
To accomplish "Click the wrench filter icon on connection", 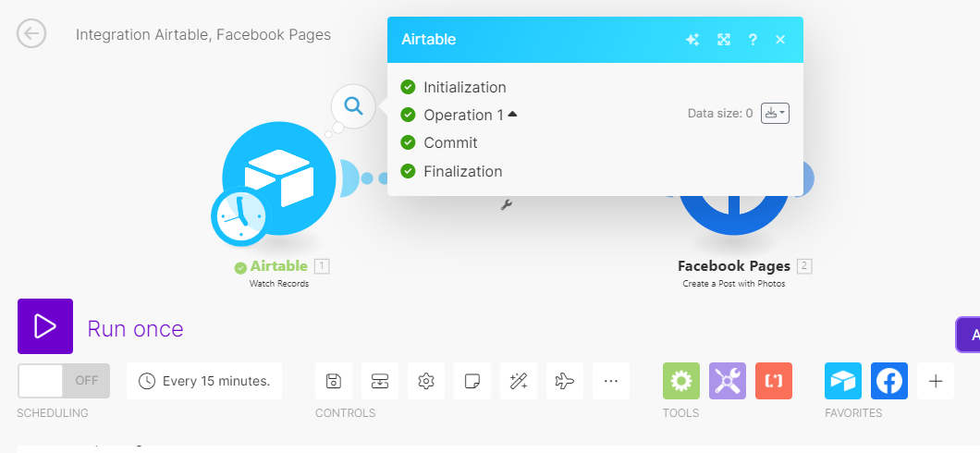I will pos(507,204).
